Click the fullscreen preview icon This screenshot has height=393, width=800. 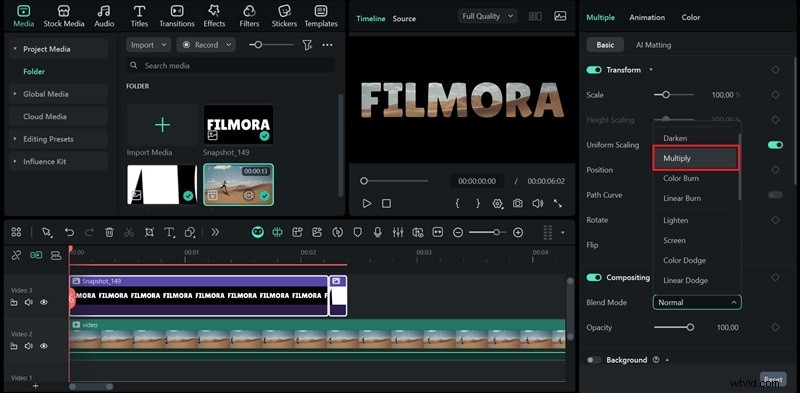point(558,204)
